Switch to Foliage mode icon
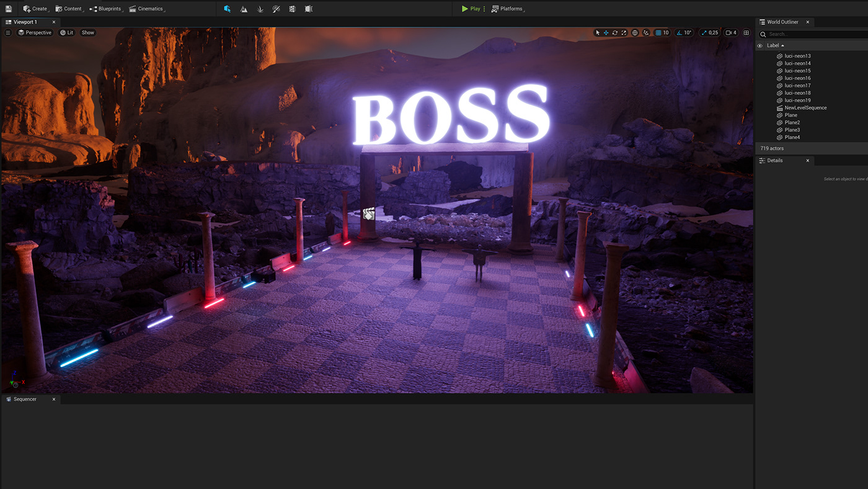The image size is (868, 489). pyautogui.click(x=260, y=9)
